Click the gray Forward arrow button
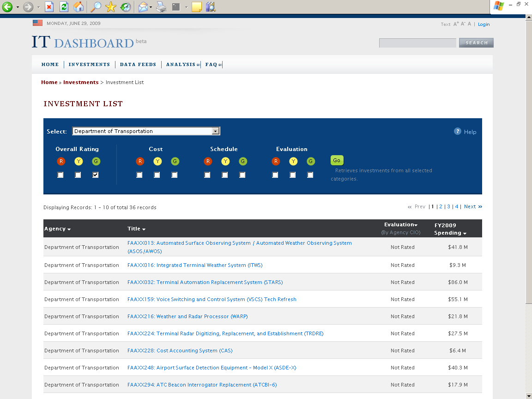 pyautogui.click(x=28, y=7)
